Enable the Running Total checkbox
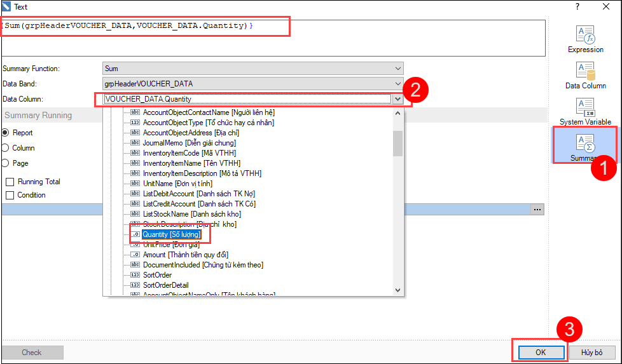This screenshot has width=622, height=364. coord(10,182)
